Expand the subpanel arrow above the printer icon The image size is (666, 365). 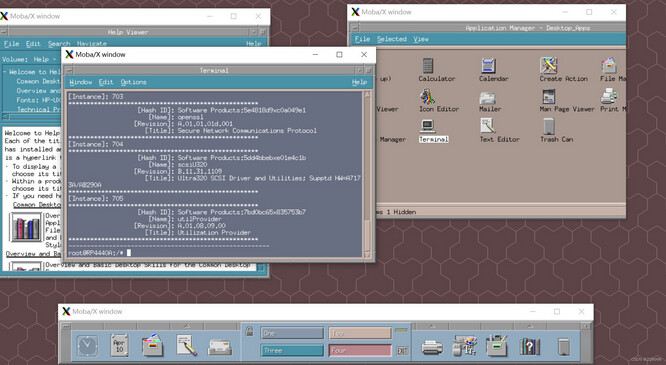point(432,326)
